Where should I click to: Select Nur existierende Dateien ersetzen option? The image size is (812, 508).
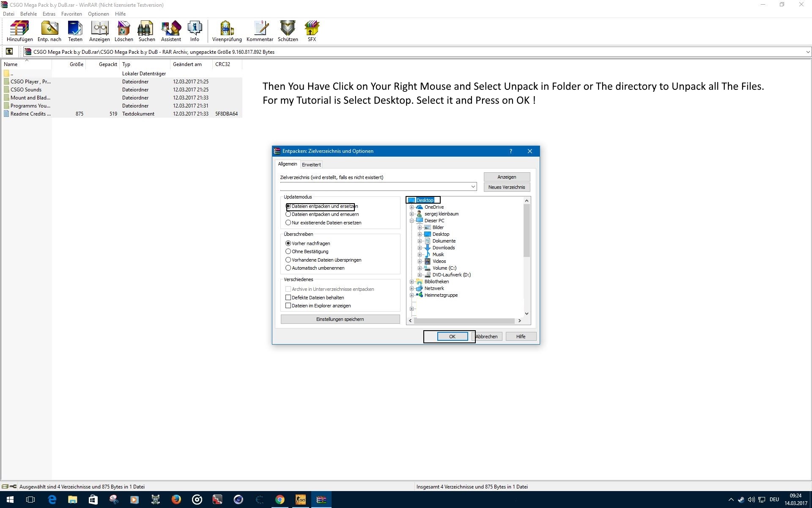(324, 223)
